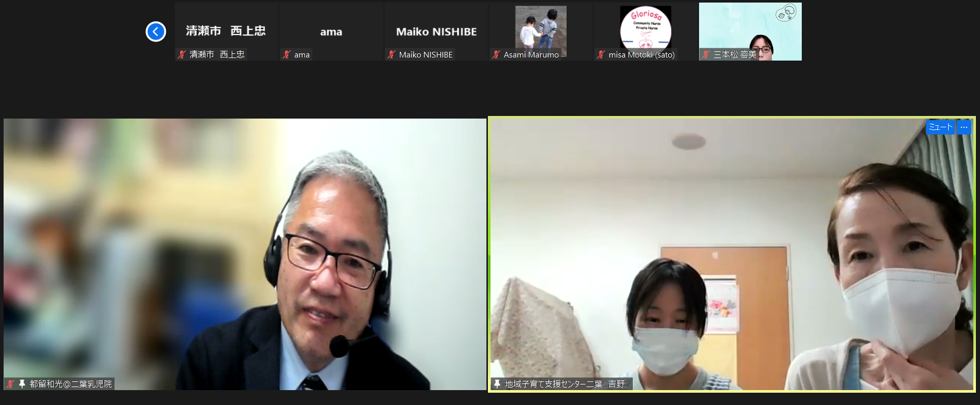Click muted mic icon beside 三本松 容美
Image resolution: width=980 pixels, height=405 pixels.
tap(706, 54)
